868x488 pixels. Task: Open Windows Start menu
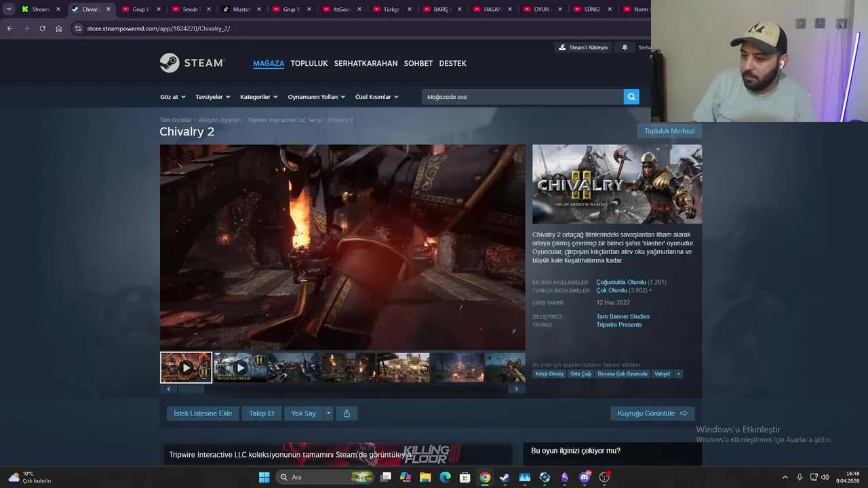tap(264, 477)
